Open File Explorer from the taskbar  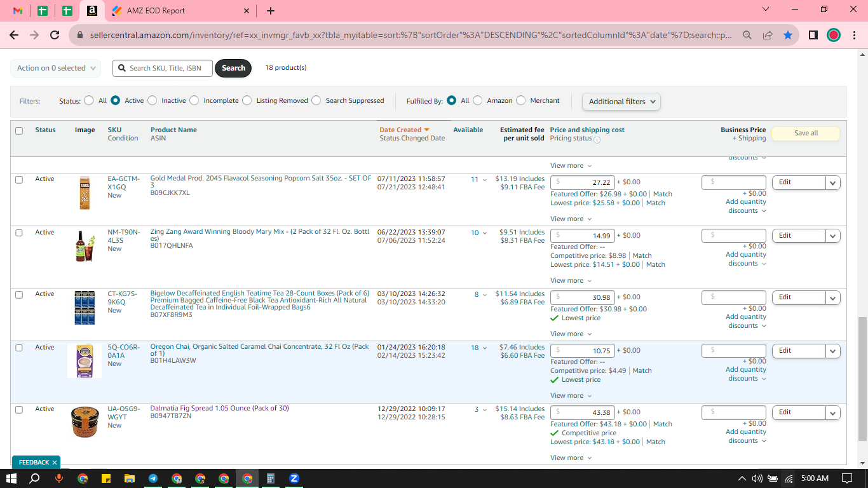click(130, 478)
